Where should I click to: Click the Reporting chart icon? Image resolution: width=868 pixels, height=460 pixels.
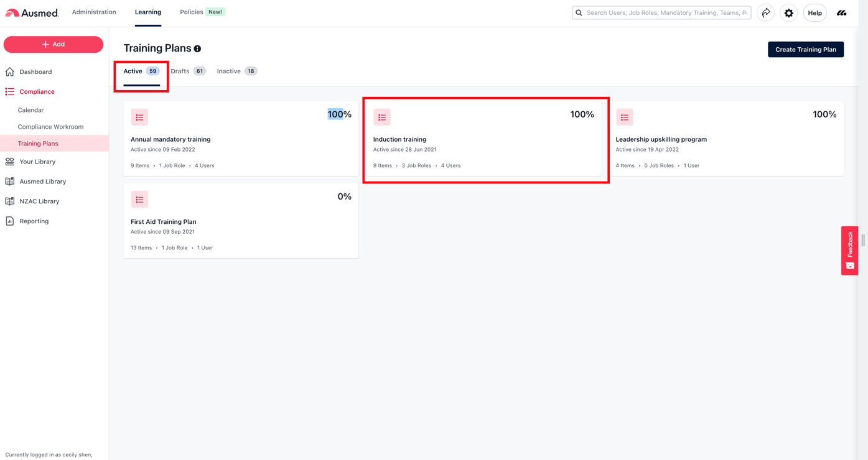coord(10,221)
